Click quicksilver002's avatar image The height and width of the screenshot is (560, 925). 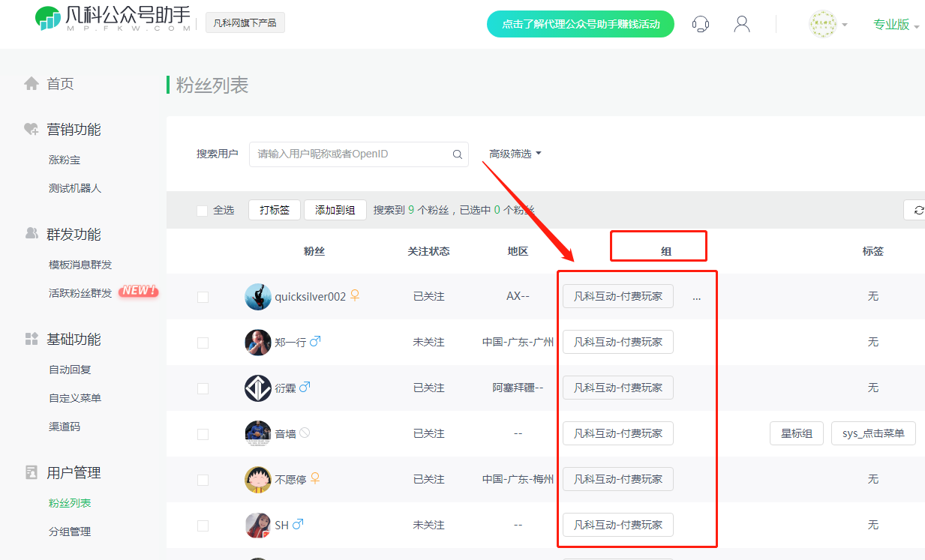click(258, 297)
